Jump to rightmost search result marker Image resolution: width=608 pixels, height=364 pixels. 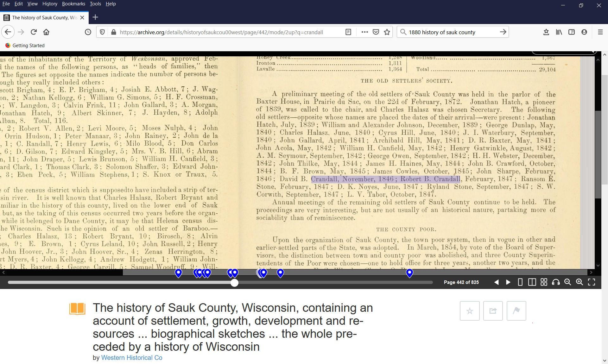point(409,273)
